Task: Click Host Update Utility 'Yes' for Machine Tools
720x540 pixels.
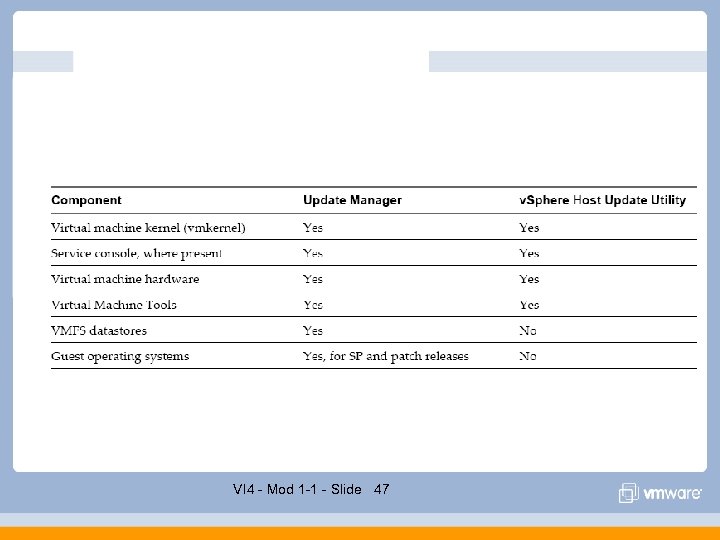Action: [x=529, y=305]
